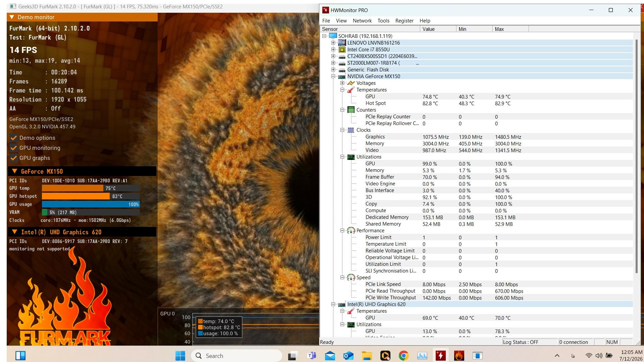Click the Min column header
Screen dimensions: 644x362
pos(474,29)
